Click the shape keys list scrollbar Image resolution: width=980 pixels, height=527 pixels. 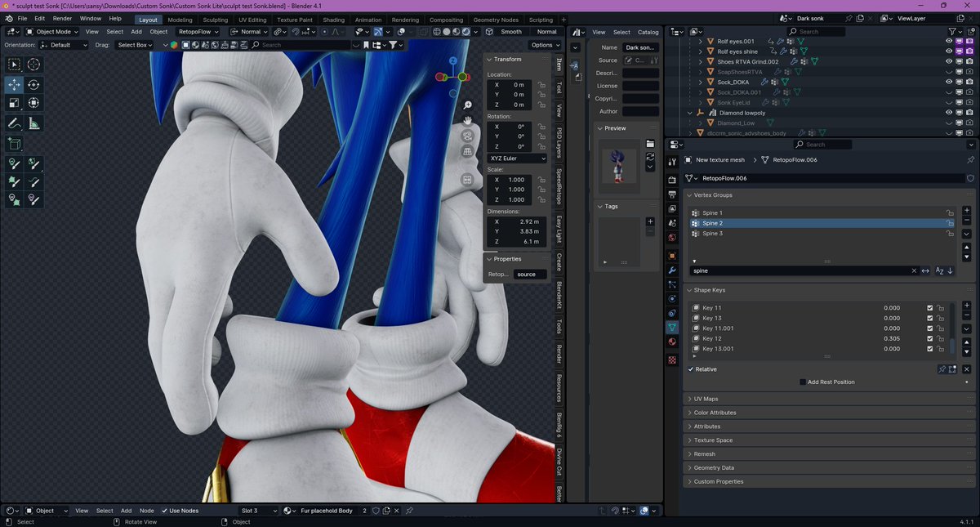click(952, 329)
